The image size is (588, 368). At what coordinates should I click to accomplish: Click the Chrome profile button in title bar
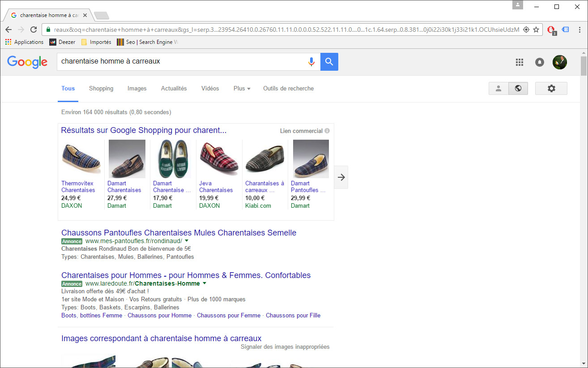[x=518, y=5]
